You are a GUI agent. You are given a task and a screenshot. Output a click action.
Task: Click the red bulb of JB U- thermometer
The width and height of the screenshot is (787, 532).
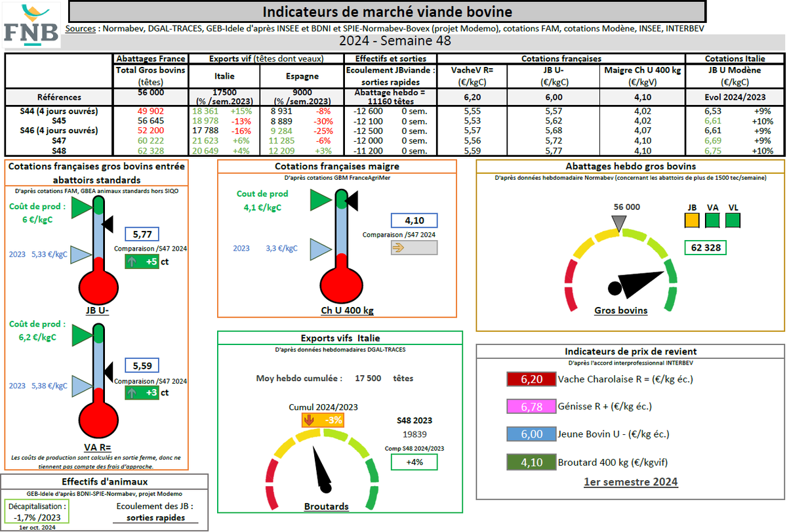[98, 286]
